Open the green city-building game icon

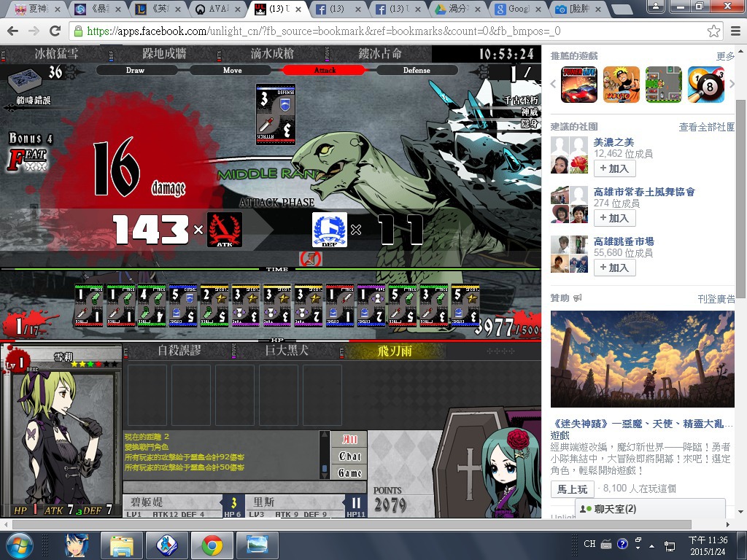coord(664,85)
